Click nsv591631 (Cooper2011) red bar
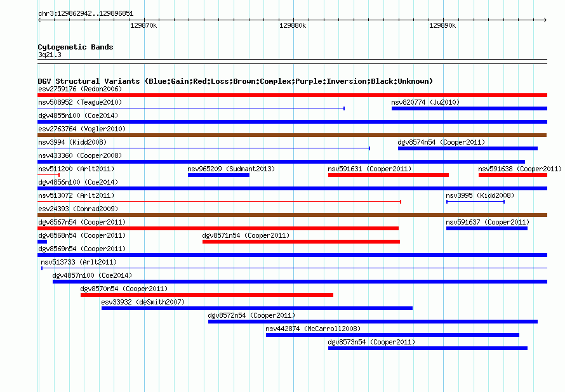This screenshot has width=565, height=392. pos(388,175)
